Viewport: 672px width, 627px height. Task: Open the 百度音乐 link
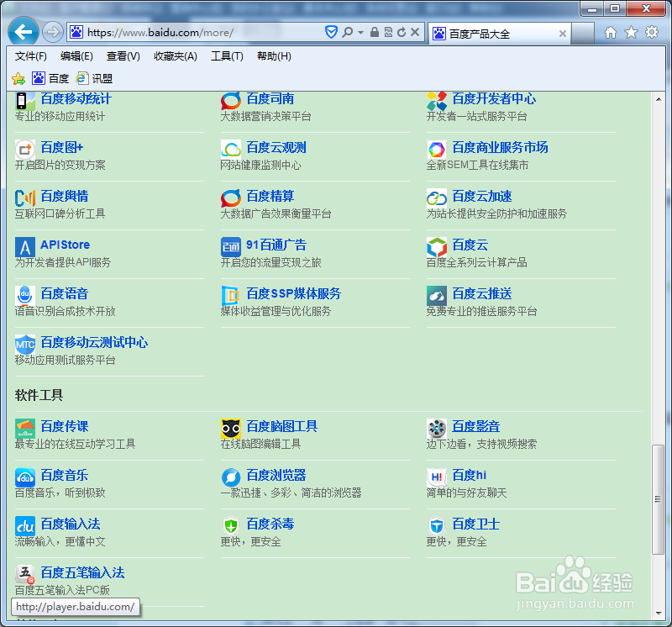tap(65, 475)
